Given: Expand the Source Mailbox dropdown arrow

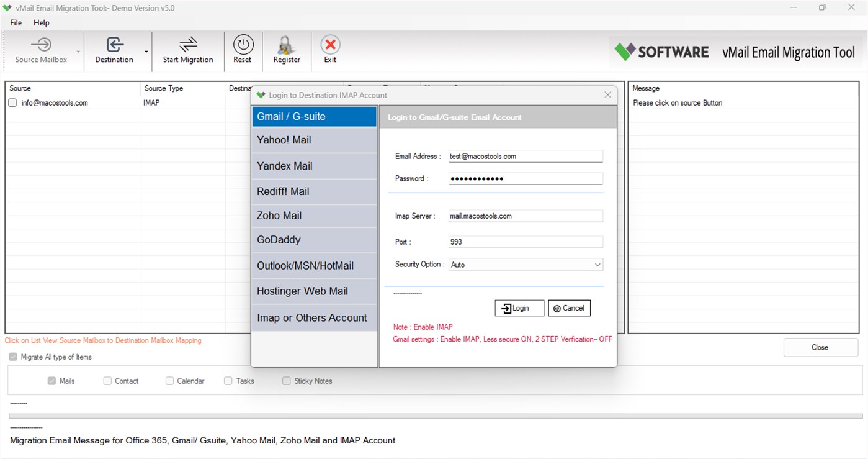Looking at the screenshot, I should [78, 53].
